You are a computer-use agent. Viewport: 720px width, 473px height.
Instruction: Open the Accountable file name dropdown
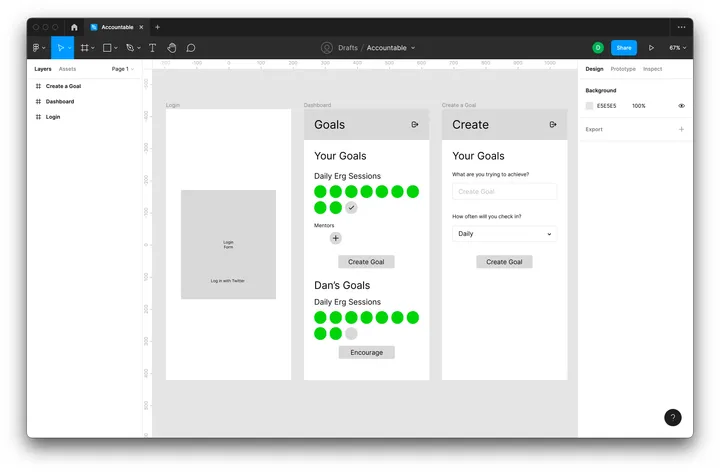(413, 48)
